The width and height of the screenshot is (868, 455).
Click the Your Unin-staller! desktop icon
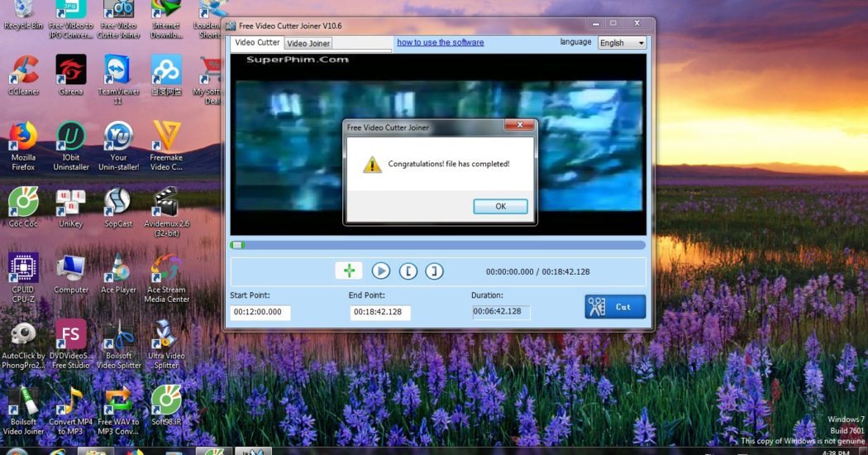click(x=118, y=146)
